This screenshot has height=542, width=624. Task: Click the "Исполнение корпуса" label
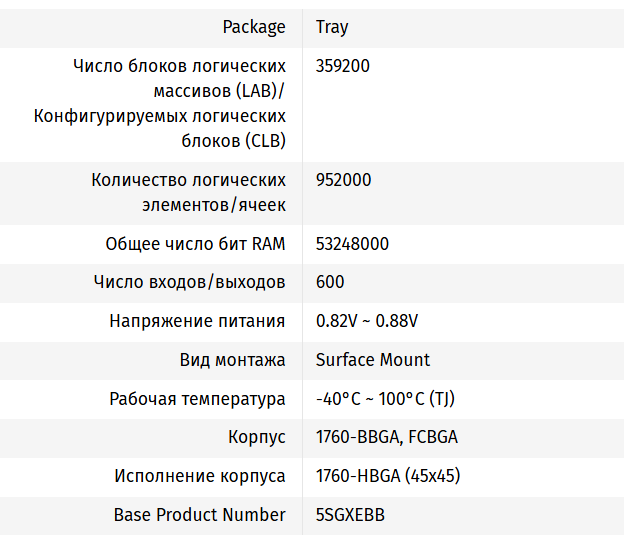[200, 476]
